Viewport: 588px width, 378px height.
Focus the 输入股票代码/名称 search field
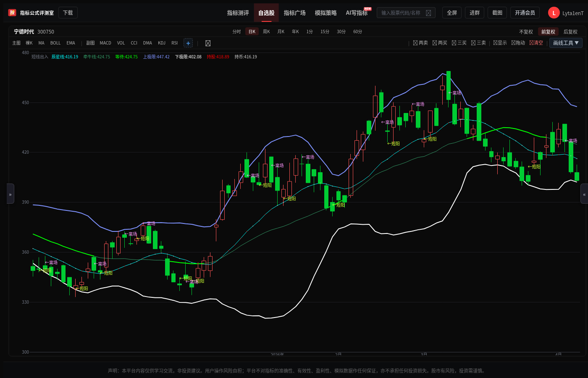(x=406, y=13)
